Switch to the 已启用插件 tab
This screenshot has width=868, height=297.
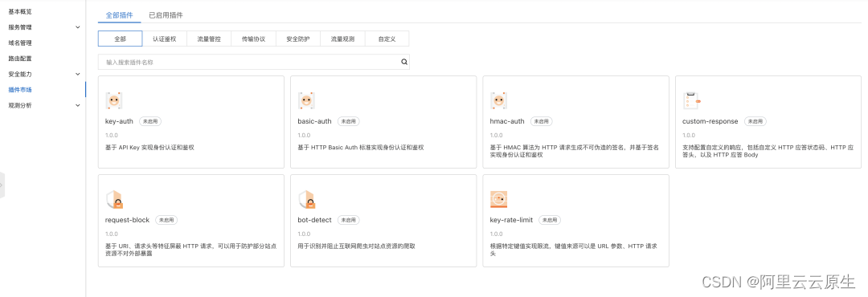pos(166,15)
